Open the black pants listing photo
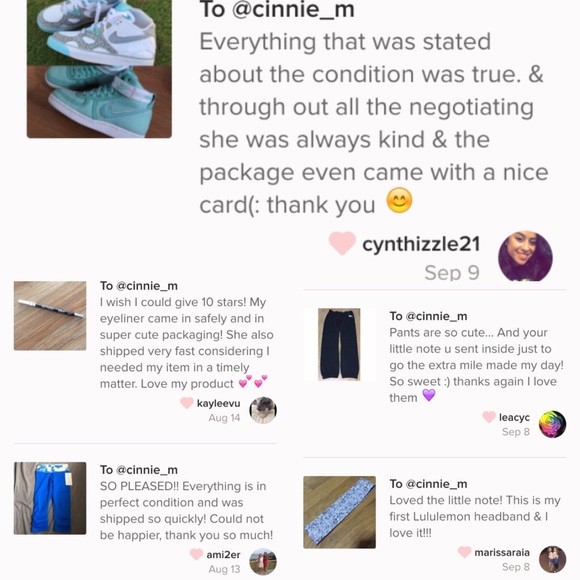 pyautogui.click(x=339, y=344)
